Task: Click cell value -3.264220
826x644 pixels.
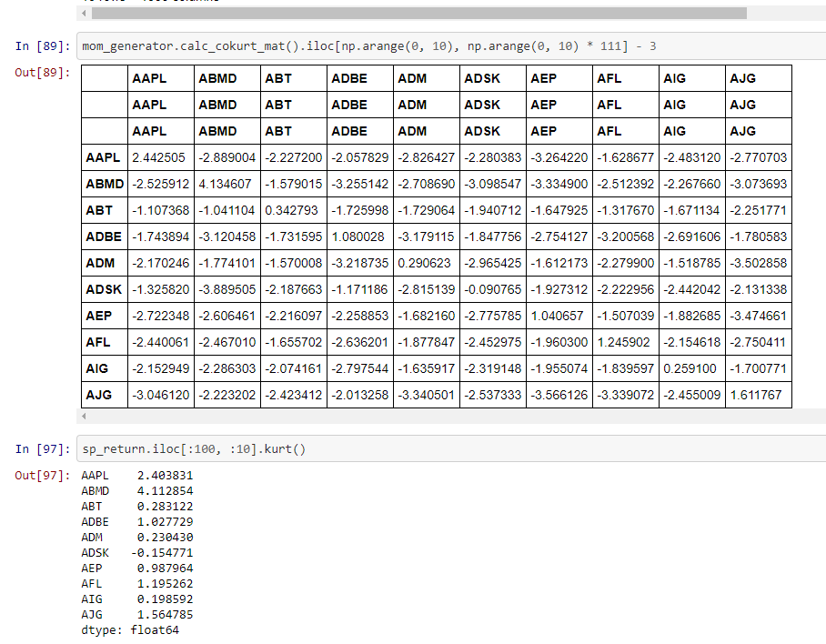Action: click(x=559, y=157)
